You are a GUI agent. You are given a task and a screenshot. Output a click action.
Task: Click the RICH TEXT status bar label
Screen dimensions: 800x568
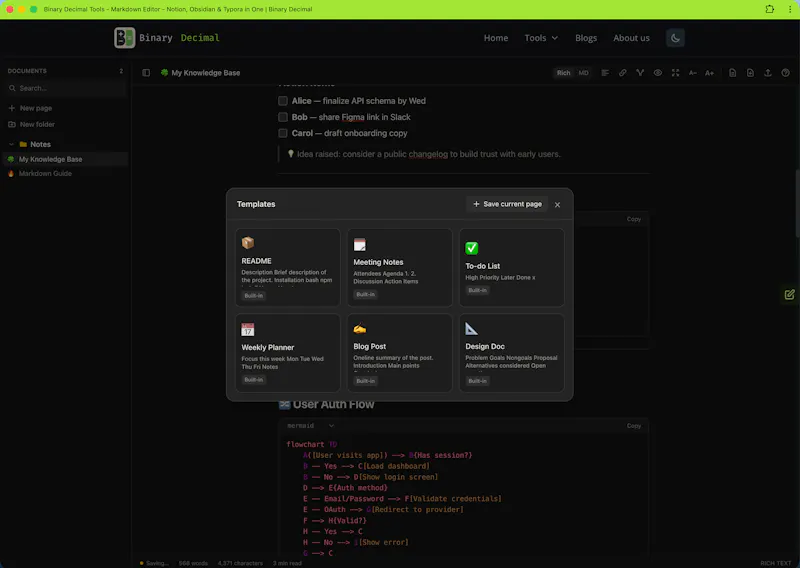(x=776, y=563)
